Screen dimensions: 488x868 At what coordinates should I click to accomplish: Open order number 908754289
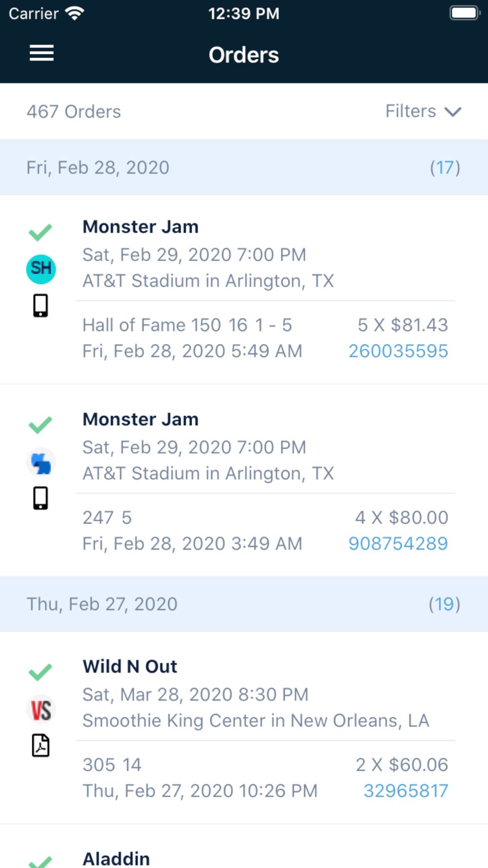[398, 543]
